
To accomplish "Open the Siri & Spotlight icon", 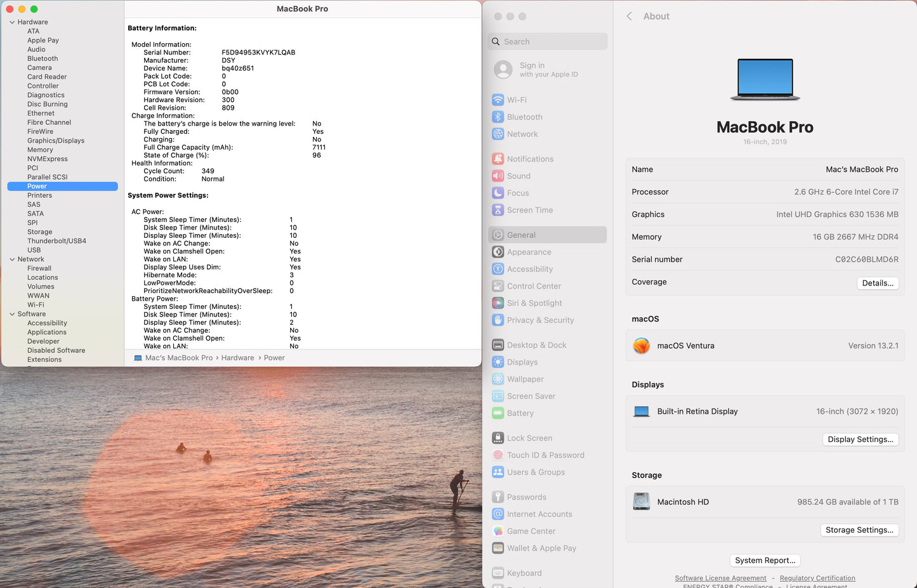I will pyautogui.click(x=498, y=303).
